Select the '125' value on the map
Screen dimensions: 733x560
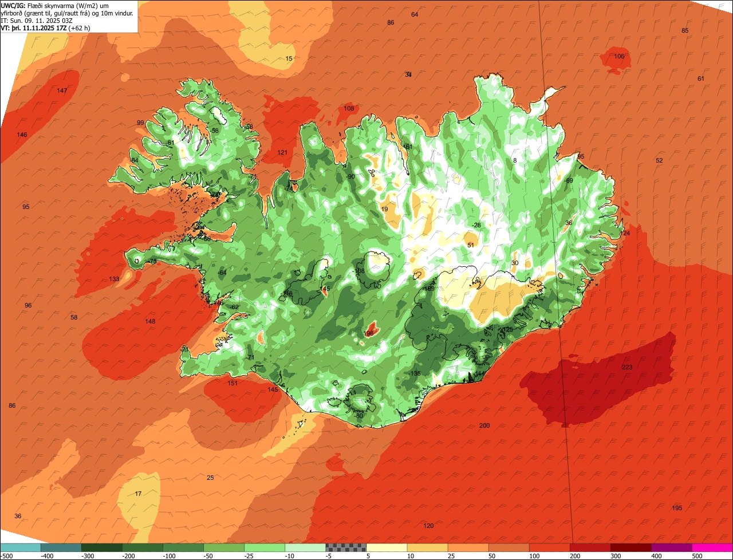click(508, 329)
